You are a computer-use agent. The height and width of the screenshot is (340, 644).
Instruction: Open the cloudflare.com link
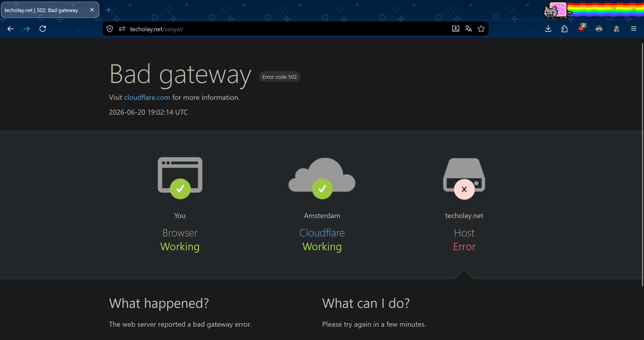(147, 98)
